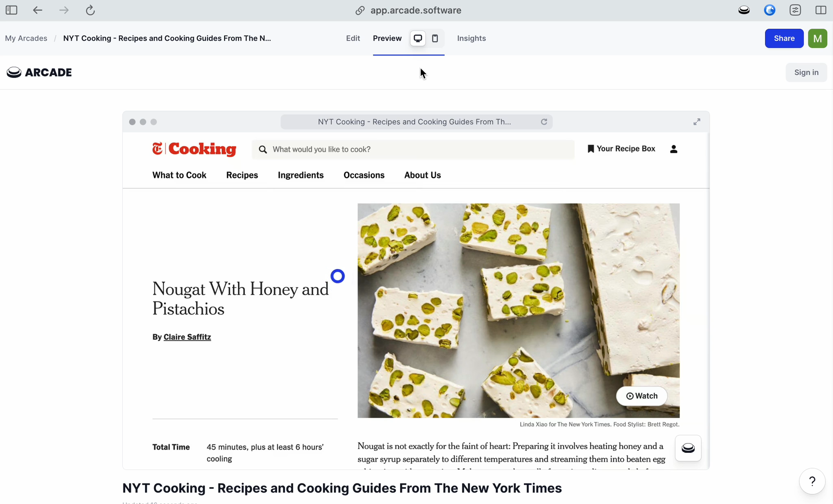
Task: Click the Arcade help question mark icon
Action: point(813,481)
